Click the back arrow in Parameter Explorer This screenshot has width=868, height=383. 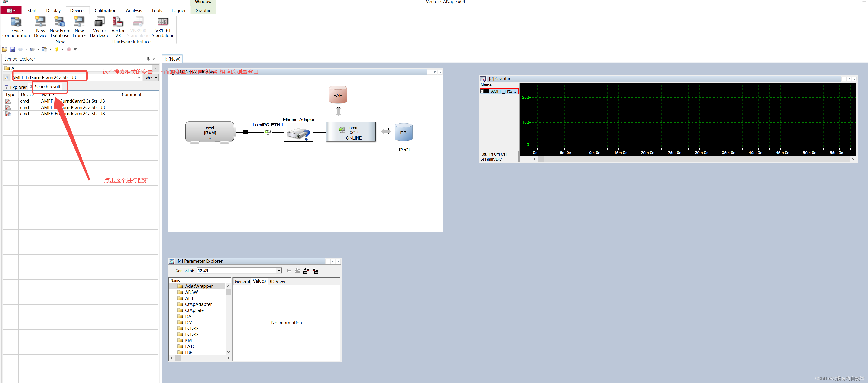coord(288,271)
